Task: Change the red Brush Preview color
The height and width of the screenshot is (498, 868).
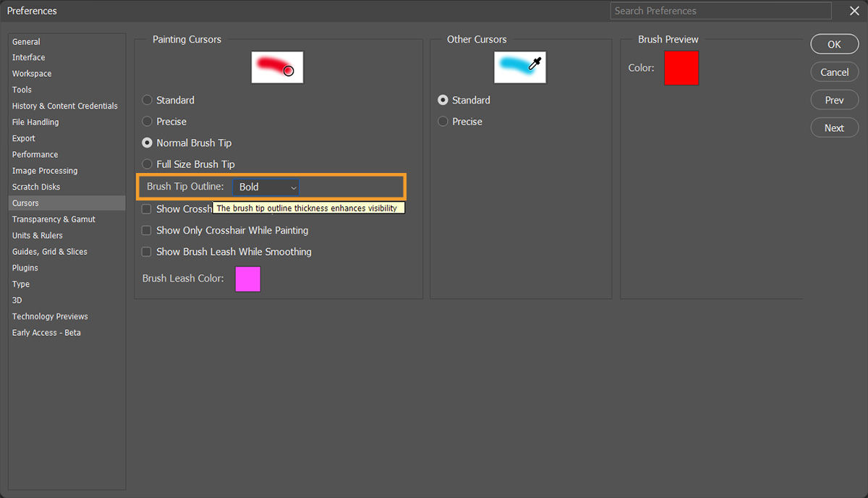Action: pos(681,68)
